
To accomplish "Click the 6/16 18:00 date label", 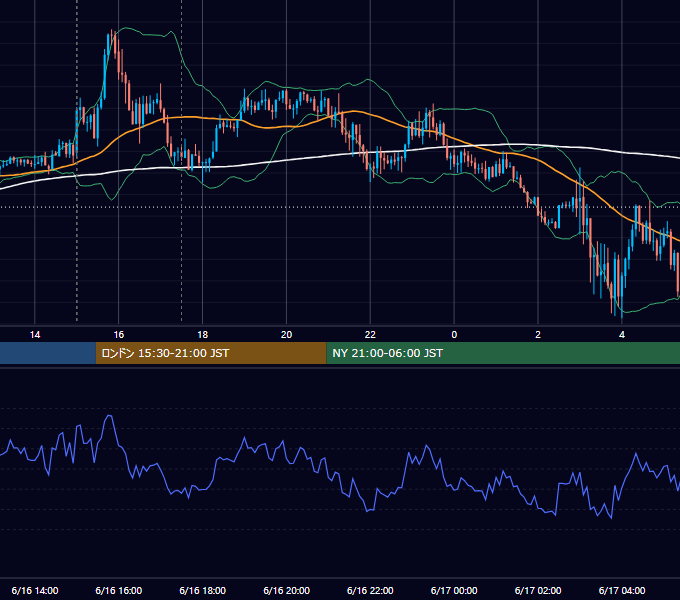I will [x=203, y=590].
